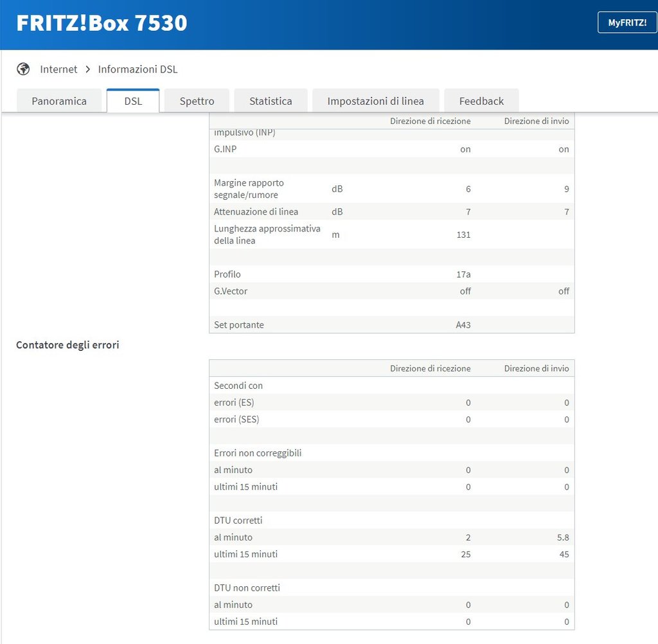The height and width of the screenshot is (644, 658).
Task: Click the 'Contatore degli errori' heading
Action: 67,344
